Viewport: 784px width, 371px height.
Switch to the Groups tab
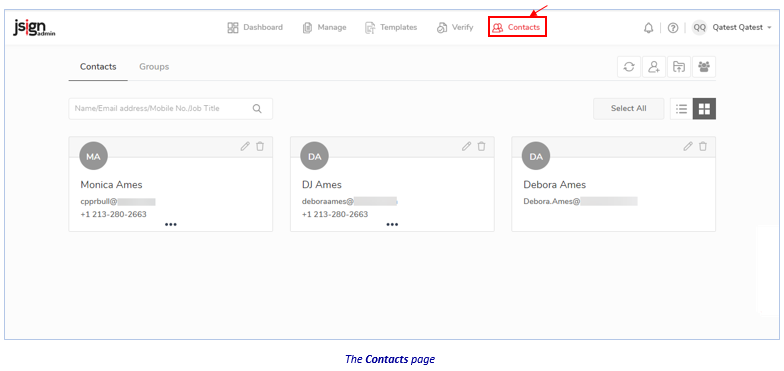[154, 66]
